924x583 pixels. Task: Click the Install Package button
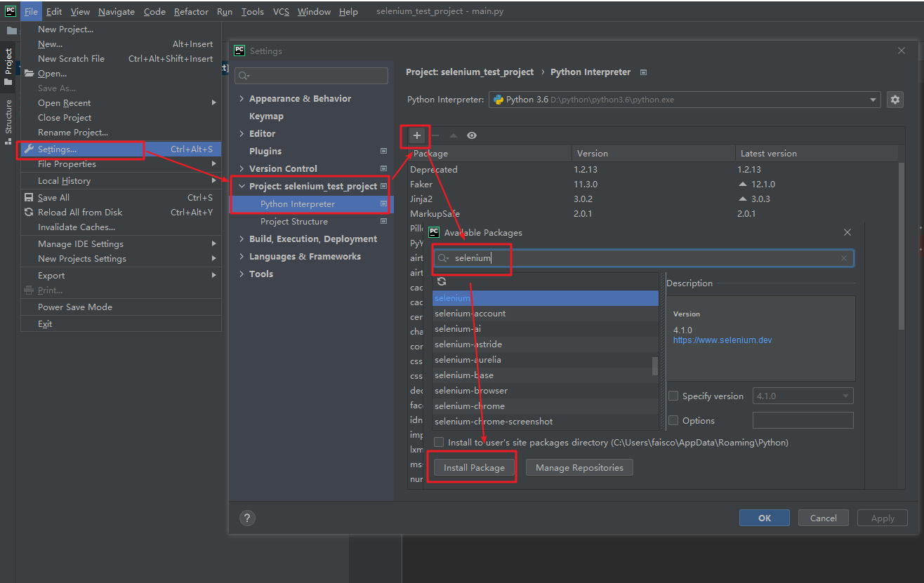tap(474, 467)
